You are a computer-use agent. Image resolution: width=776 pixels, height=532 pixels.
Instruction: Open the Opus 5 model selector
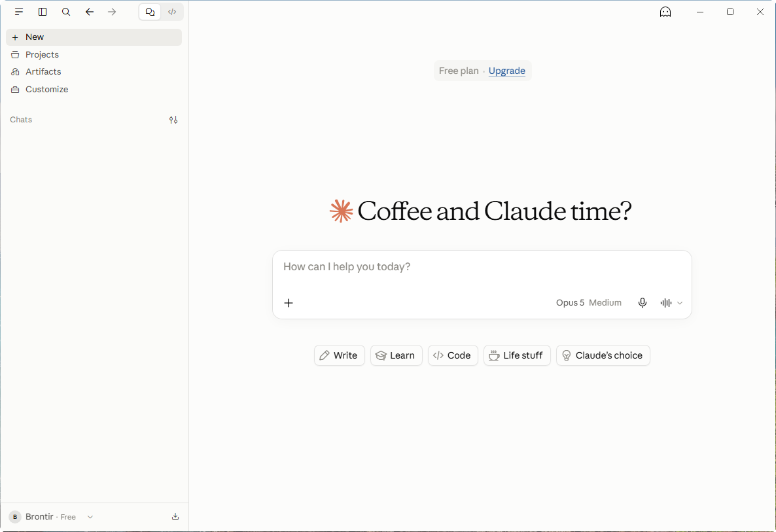tap(588, 303)
